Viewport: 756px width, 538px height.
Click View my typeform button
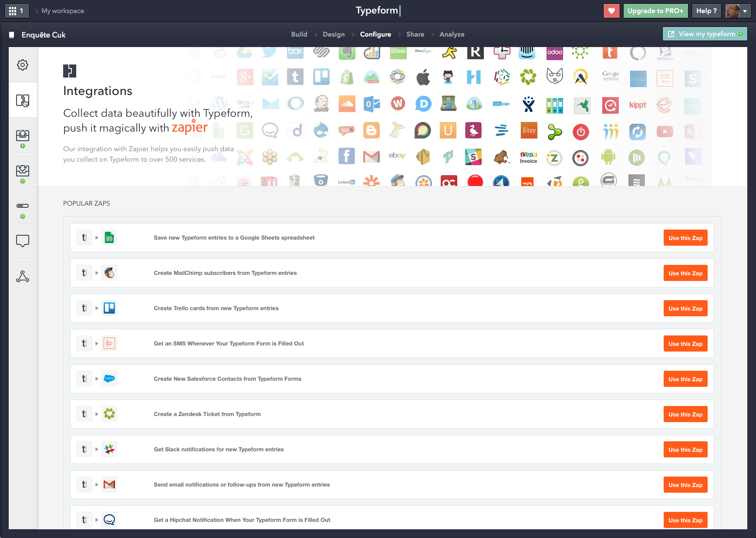pyautogui.click(x=705, y=34)
